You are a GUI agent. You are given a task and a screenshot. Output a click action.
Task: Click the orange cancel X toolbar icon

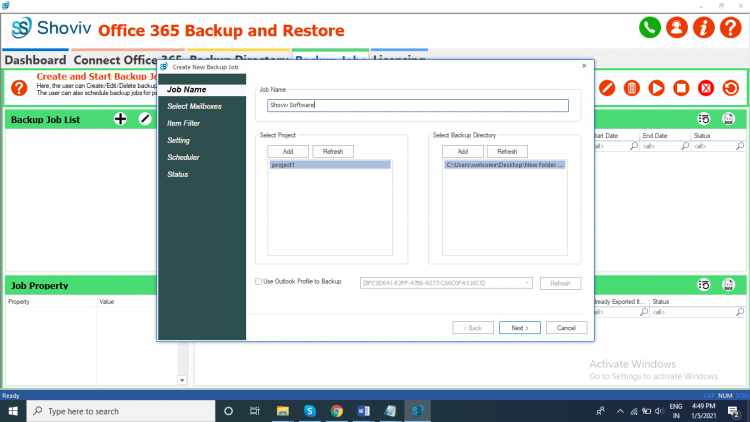706,88
